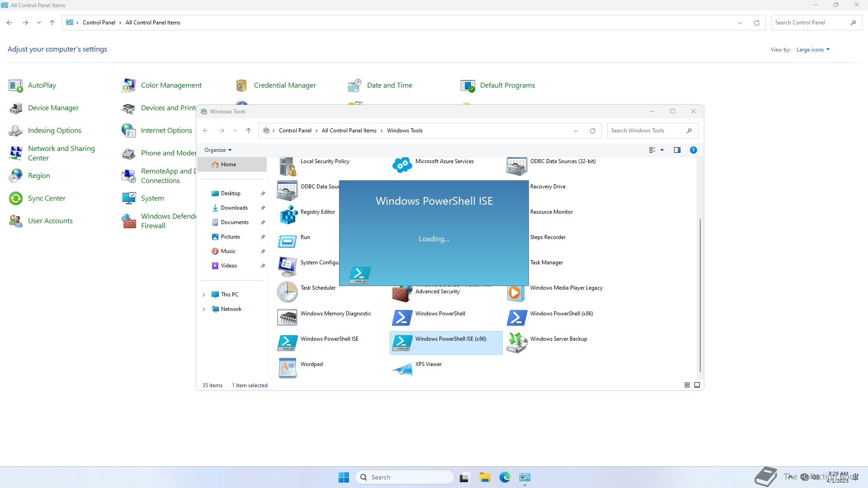Open the Windows Start button

pyautogui.click(x=344, y=477)
